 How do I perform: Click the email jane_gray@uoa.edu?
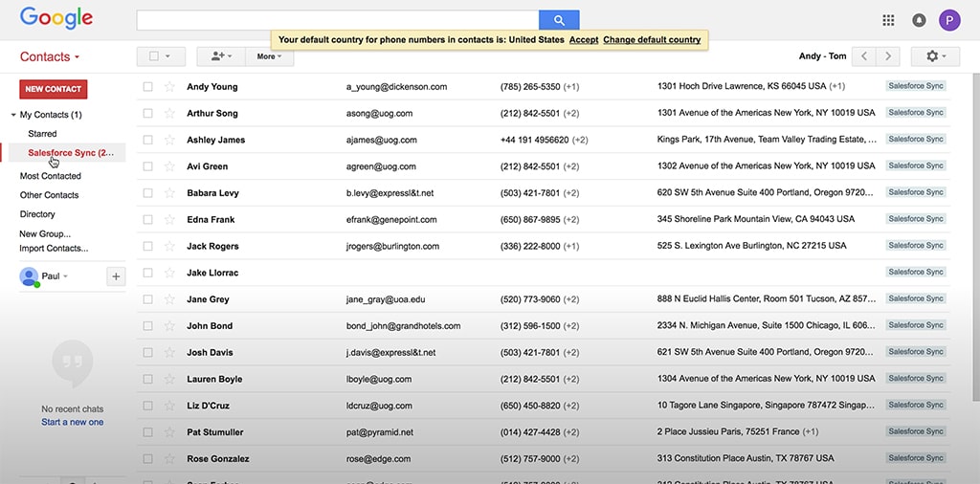click(x=386, y=299)
